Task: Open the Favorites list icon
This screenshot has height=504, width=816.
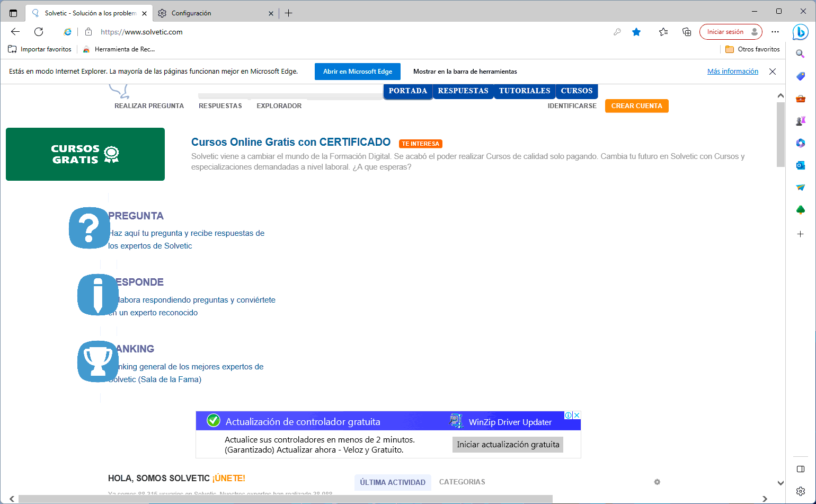Action: coord(663,32)
